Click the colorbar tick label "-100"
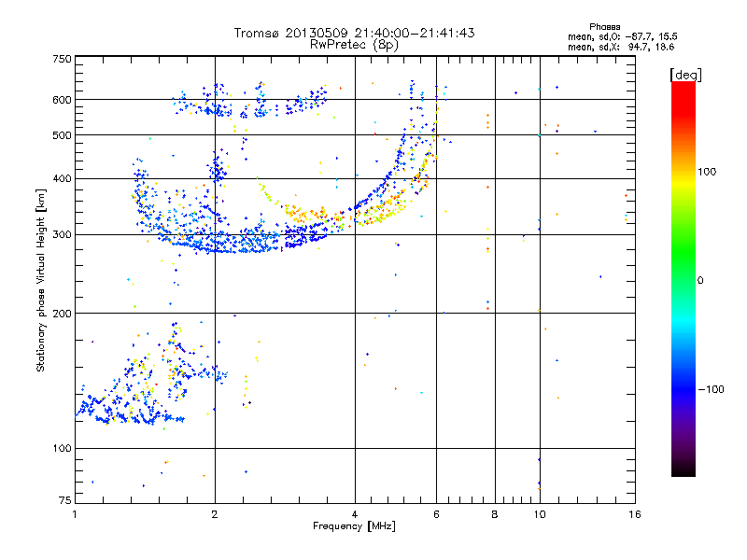 (711, 389)
